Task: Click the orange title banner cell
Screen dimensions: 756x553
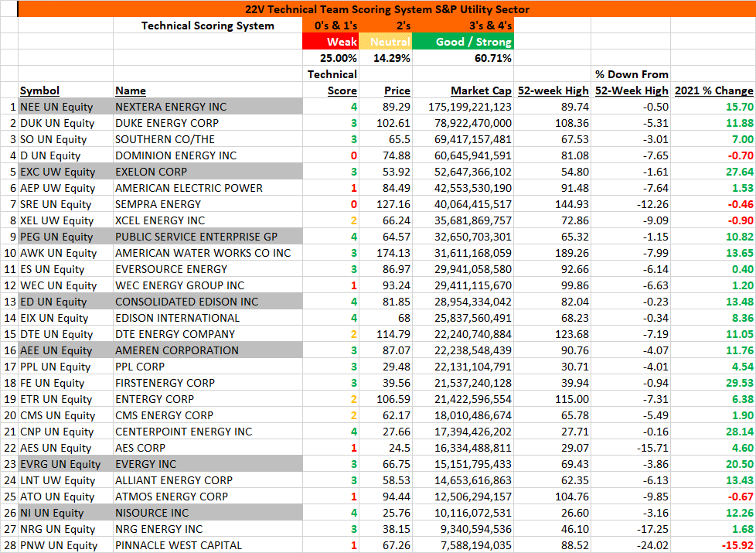Action: pyautogui.click(x=387, y=9)
